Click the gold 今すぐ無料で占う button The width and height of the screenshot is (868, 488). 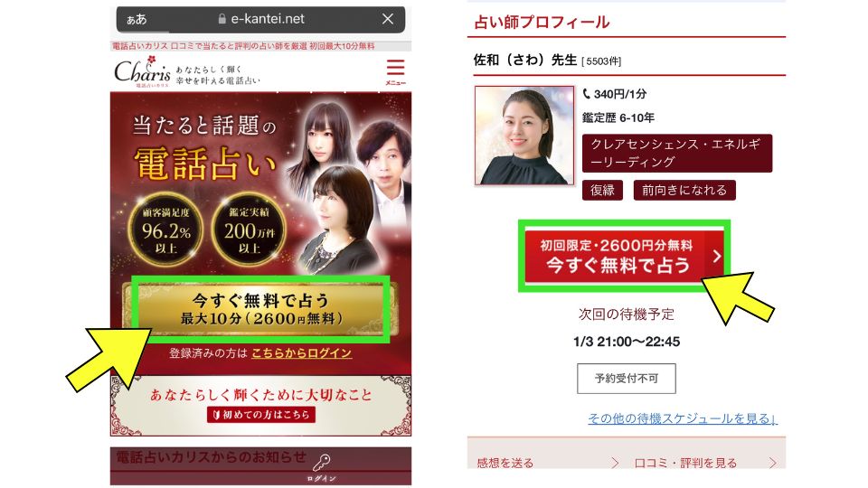(260, 309)
